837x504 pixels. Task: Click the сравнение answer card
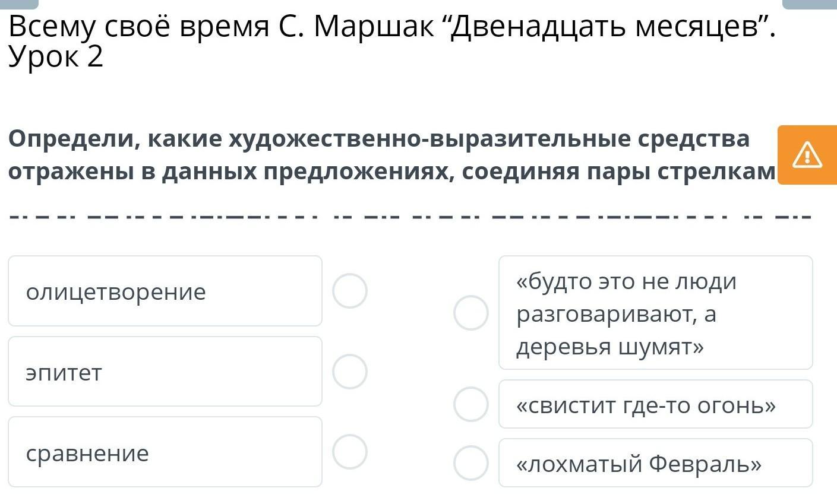[x=165, y=452]
